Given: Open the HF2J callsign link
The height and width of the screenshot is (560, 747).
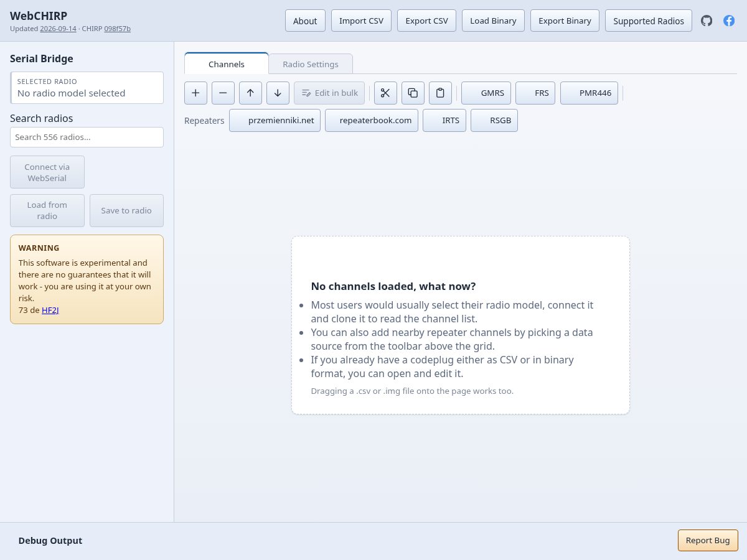Looking at the screenshot, I should (50, 310).
